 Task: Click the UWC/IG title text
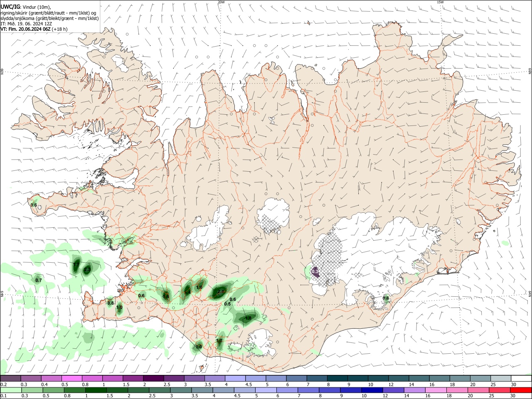tap(10, 7)
